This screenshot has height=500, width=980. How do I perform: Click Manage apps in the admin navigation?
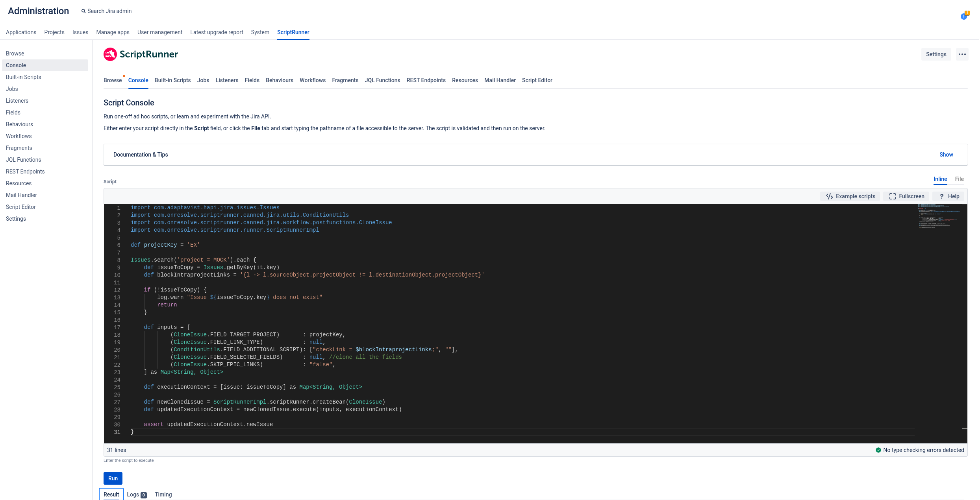coord(113,32)
